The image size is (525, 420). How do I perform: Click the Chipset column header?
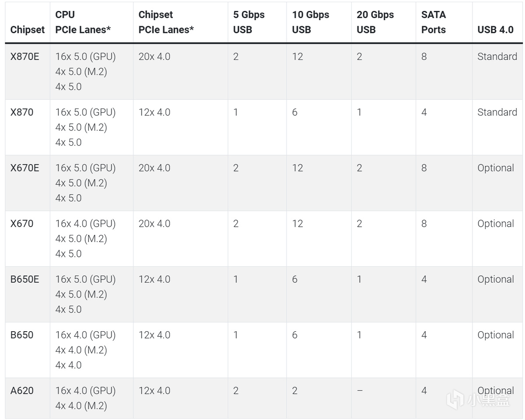click(28, 30)
